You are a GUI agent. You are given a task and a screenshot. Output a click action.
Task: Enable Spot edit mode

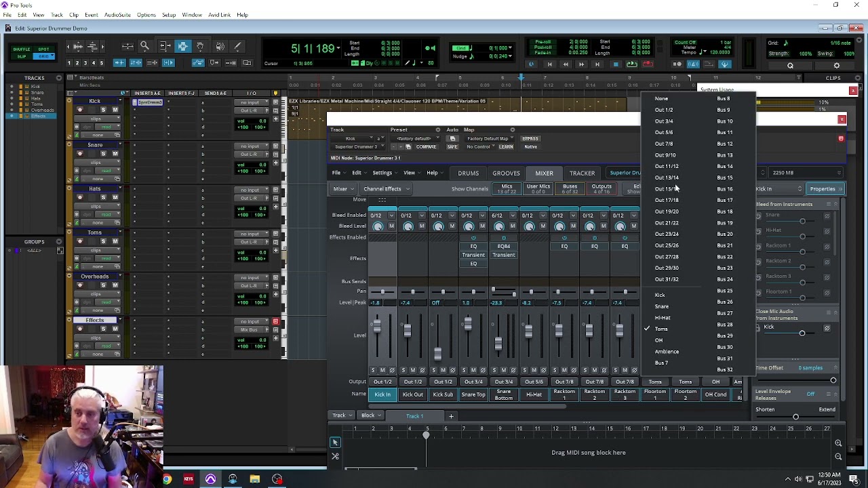(44, 49)
